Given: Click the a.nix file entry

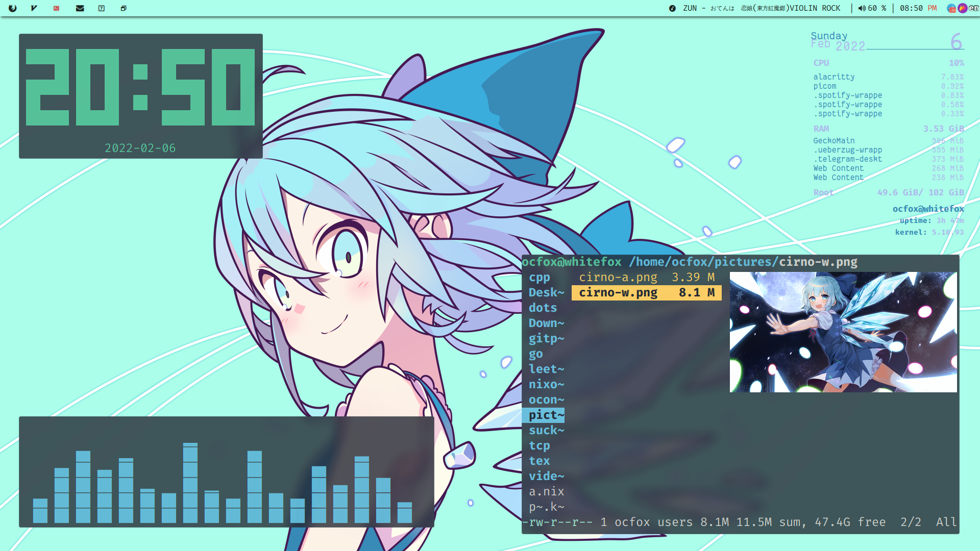Looking at the screenshot, I should pyautogui.click(x=546, y=492).
